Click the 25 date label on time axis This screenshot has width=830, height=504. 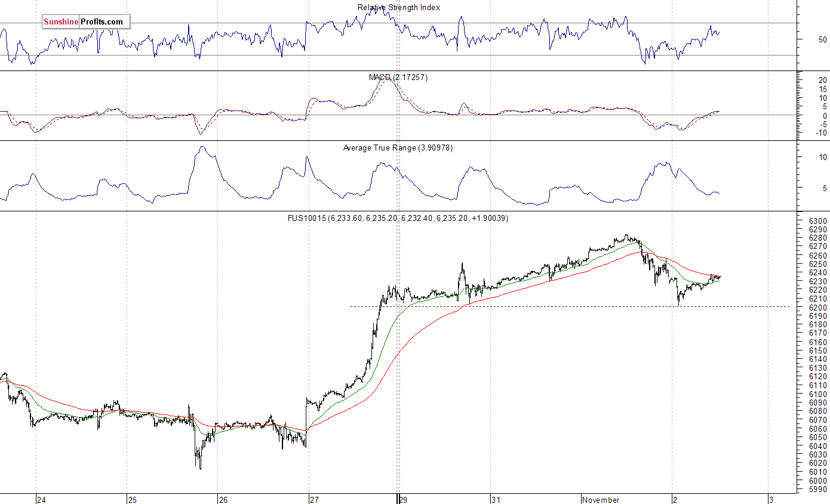coord(133,499)
